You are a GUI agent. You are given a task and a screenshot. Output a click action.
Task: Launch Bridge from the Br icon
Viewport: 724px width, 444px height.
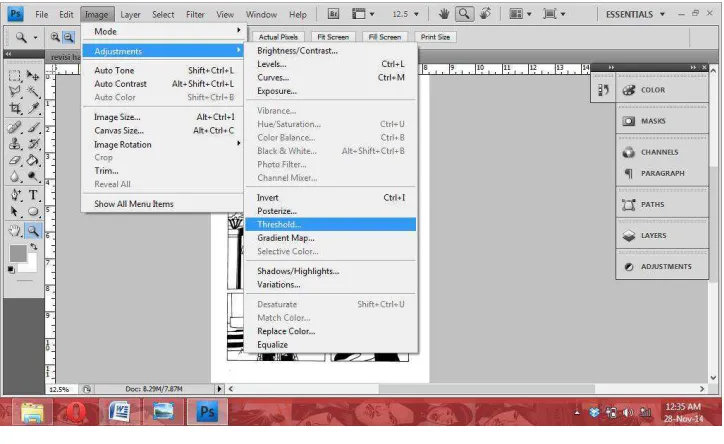pos(333,14)
